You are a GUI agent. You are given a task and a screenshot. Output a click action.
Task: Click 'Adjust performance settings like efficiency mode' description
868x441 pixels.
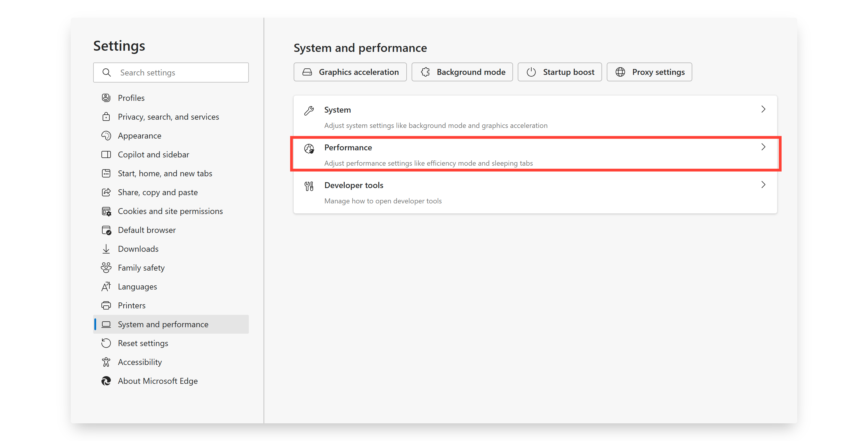tap(429, 163)
